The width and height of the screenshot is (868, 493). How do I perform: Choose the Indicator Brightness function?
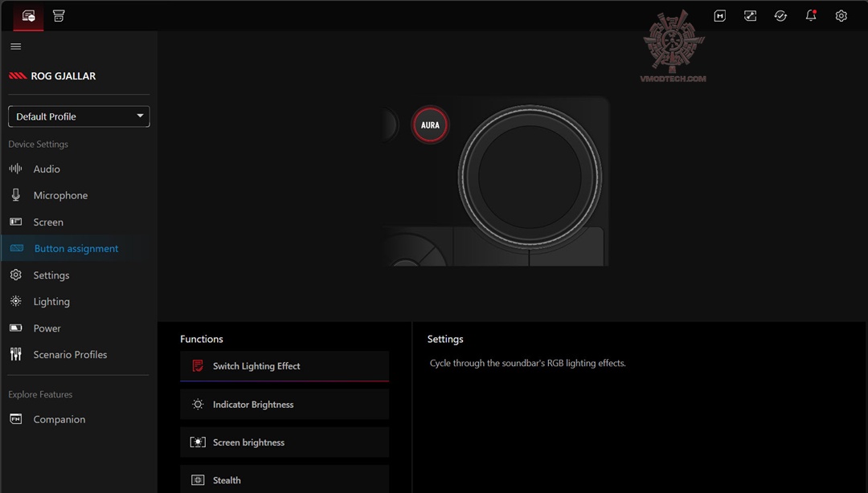[285, 405]
